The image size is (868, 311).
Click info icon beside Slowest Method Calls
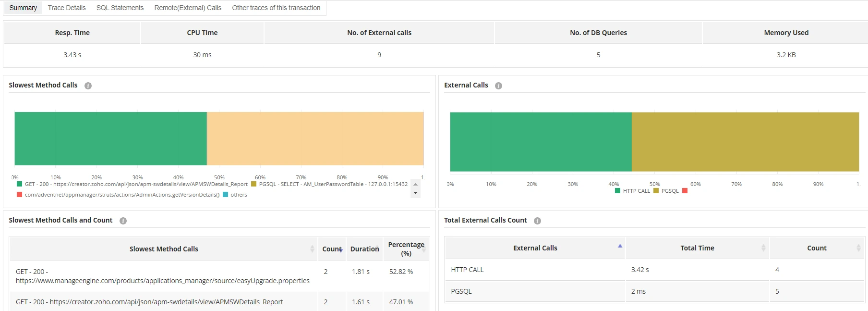click(x=88, y=86)
